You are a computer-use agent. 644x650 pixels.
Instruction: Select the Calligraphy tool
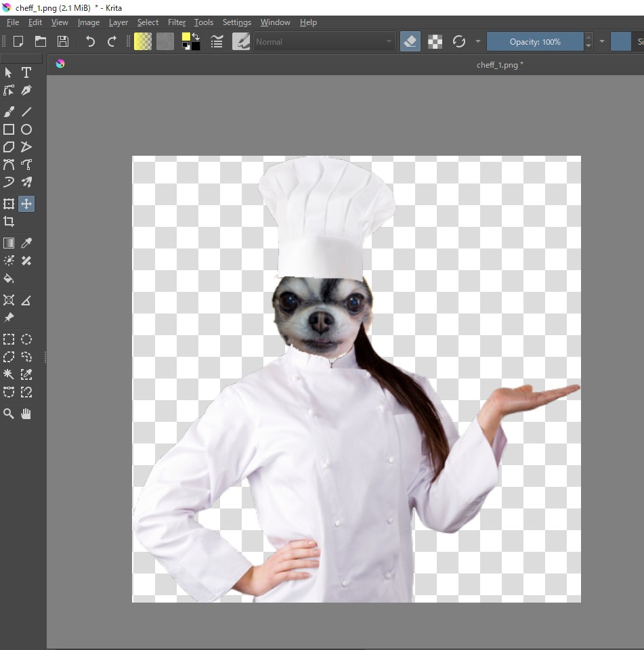point(26,90)
